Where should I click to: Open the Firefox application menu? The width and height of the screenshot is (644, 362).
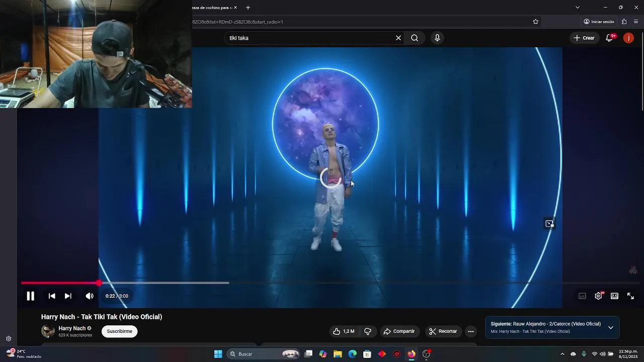(636, 22)
